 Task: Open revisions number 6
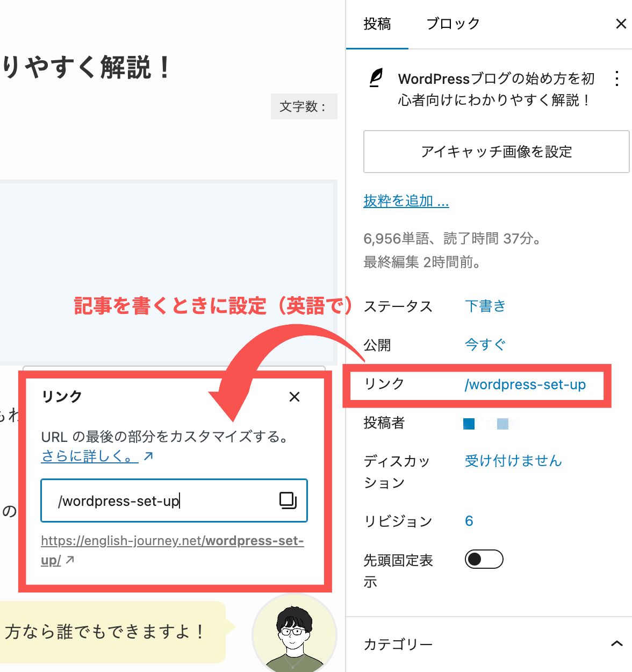469,521
